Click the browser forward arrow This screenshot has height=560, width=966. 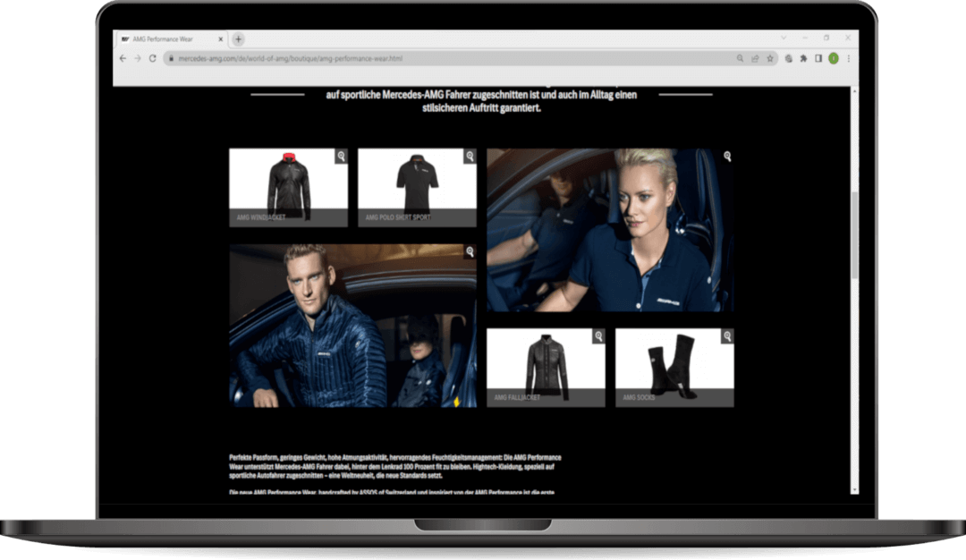click(138, 58)
